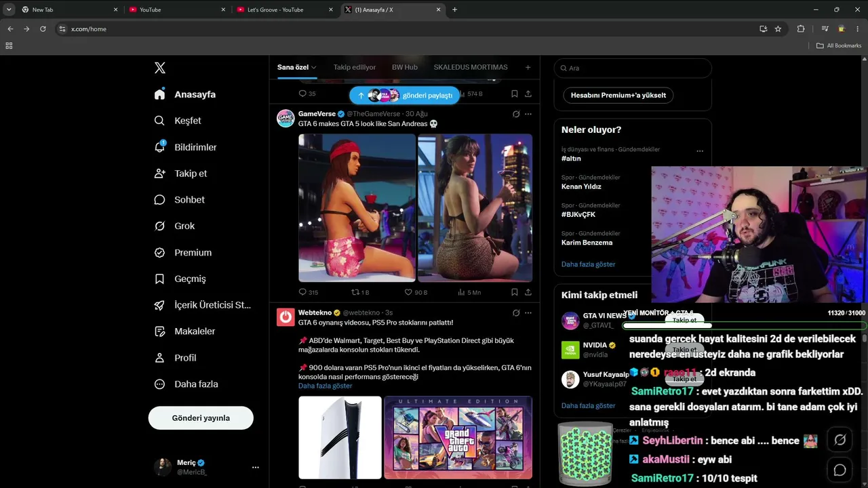Bookmark the post with 574 B views

tap(515, 94)
